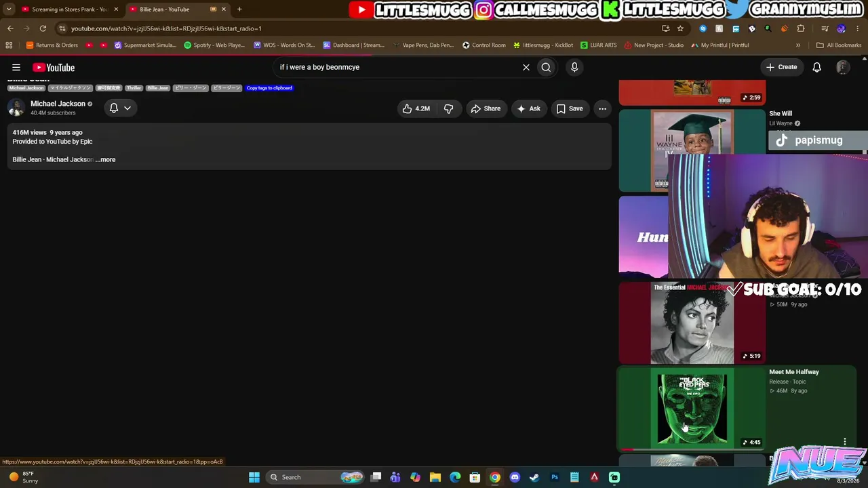Go back with browser back arrow

[x=10, y=28]
